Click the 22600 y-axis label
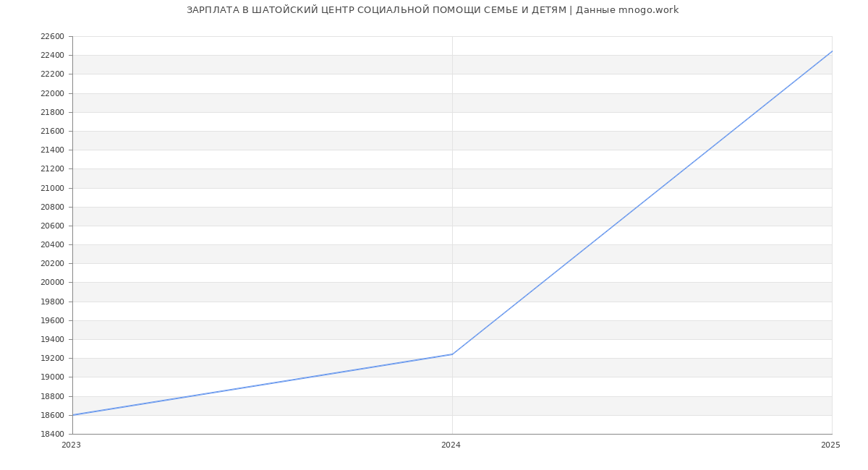 pos(52,37)
